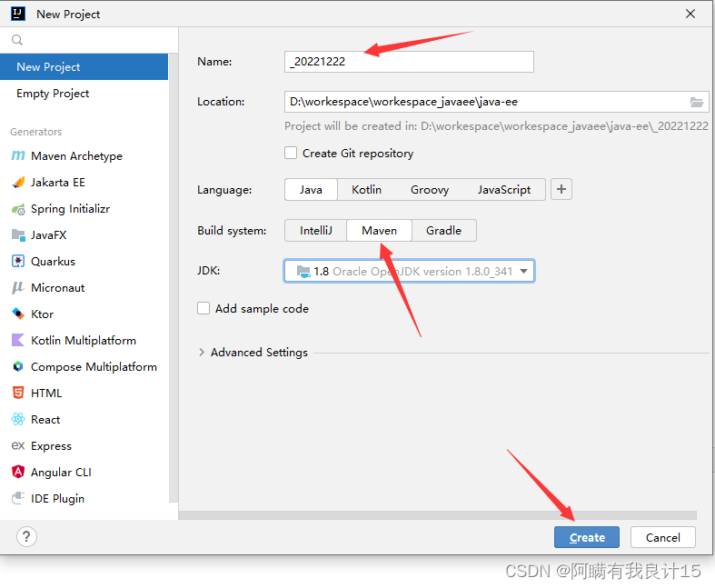The width and height of the screenshot is (715, 588).
Task: Click the Quarkus logo icon
Action: pyautogui.click(x=18, y=262)
